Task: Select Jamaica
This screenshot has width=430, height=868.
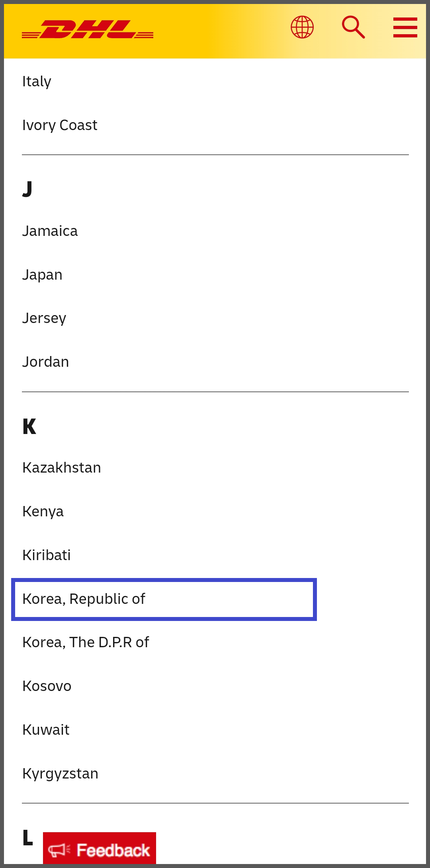Action: 50,231
